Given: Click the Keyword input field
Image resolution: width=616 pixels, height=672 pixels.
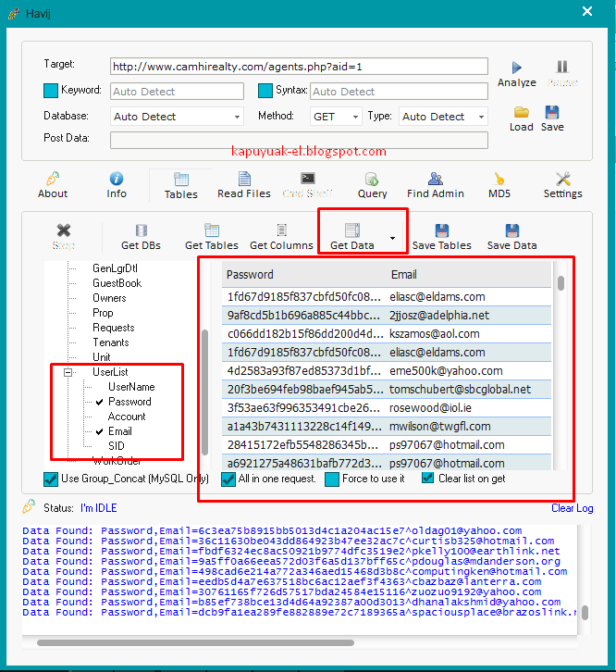Looking at the screenshot, I should (x=177, y=92).
